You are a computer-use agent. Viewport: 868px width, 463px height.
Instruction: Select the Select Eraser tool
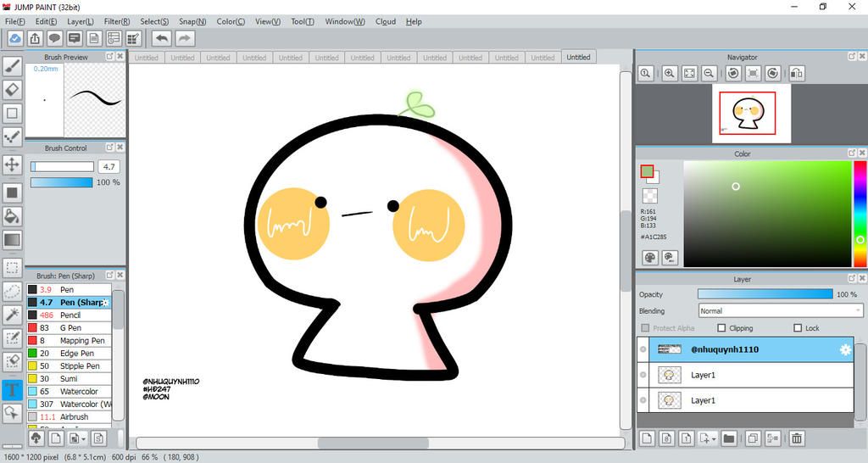[x=12, y=362]
